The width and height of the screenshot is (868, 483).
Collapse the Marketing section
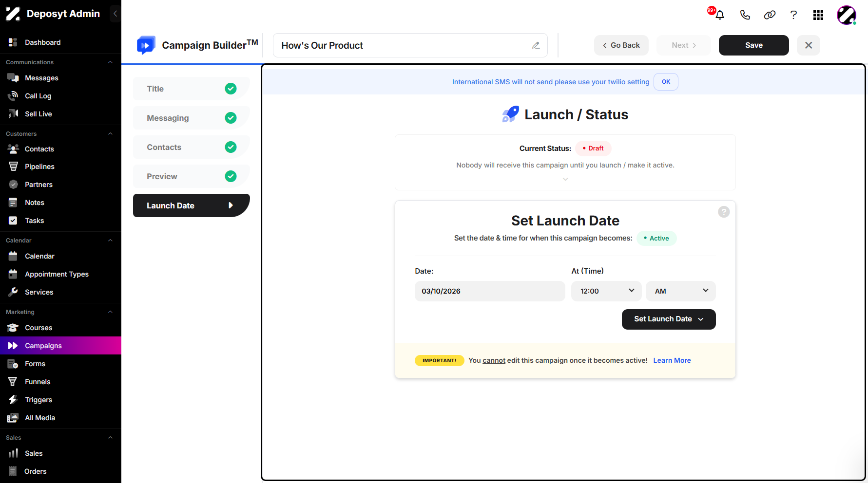pos(110,312)
